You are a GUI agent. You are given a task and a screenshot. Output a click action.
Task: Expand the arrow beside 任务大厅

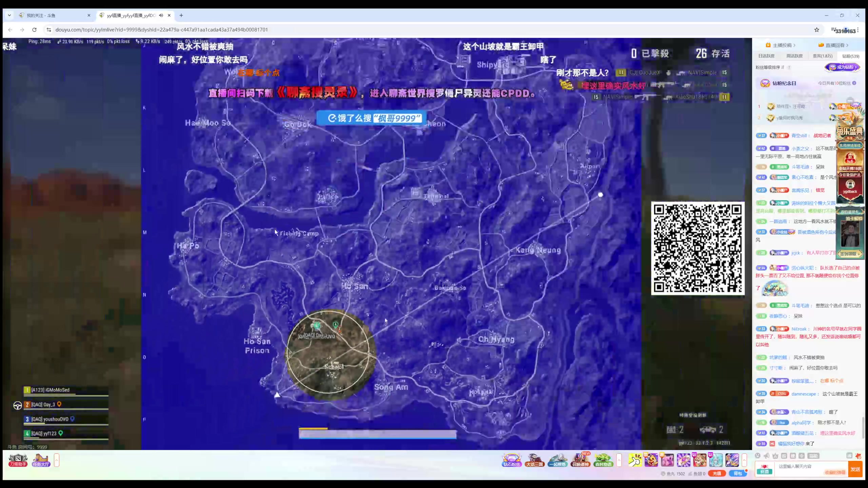[57, 460]
